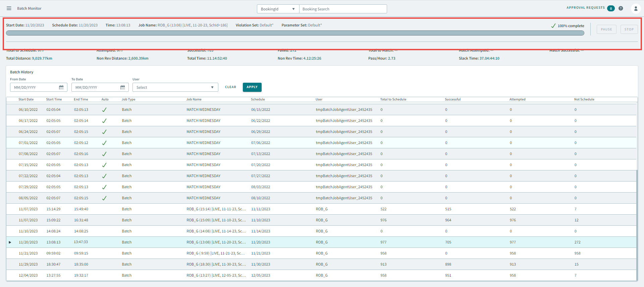The height and width of the screenshot is (287, 644).
Task: Open the BookingId search type dropdown
Action: tap(278, 9)
